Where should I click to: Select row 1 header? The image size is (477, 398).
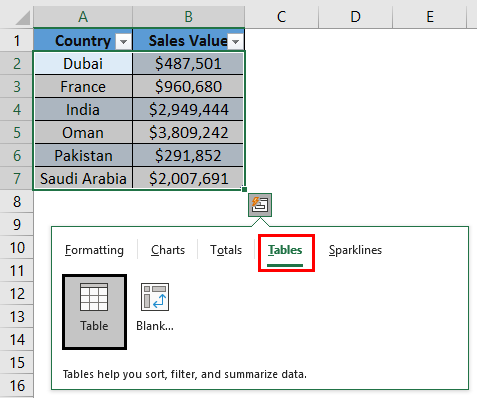[x=17, y=41]
